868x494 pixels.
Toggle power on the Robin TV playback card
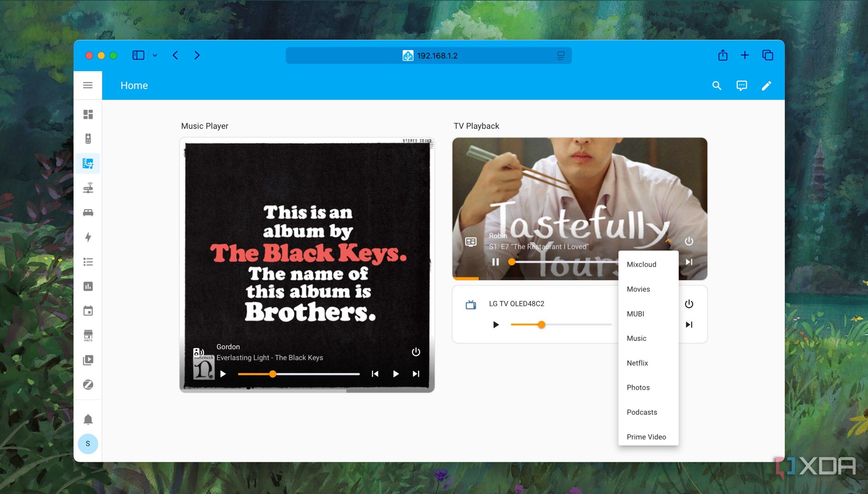pos(689,241)
